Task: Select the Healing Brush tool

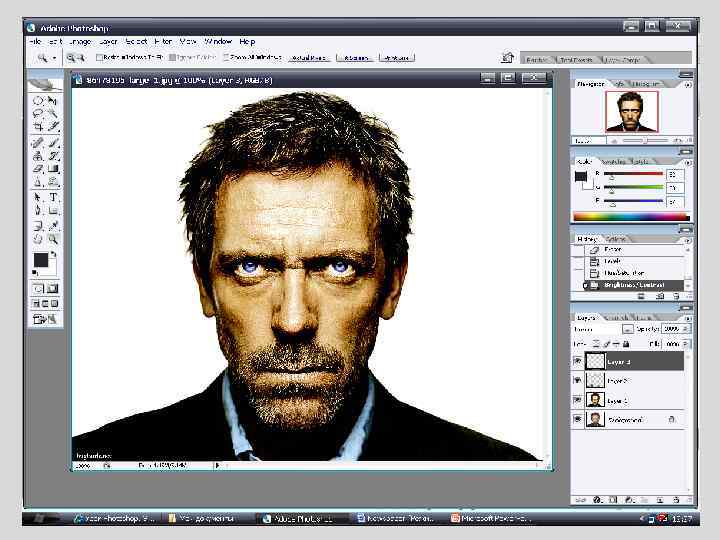Action: [38, 143]
